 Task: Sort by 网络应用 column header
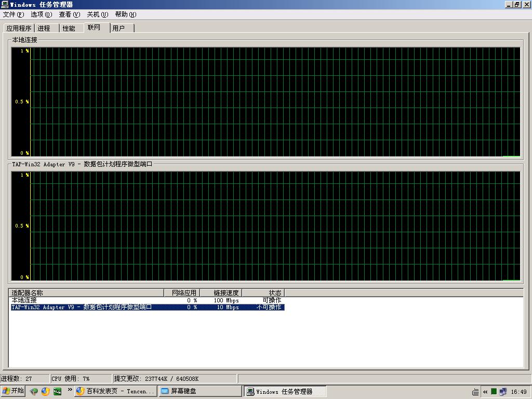point(182,293)
